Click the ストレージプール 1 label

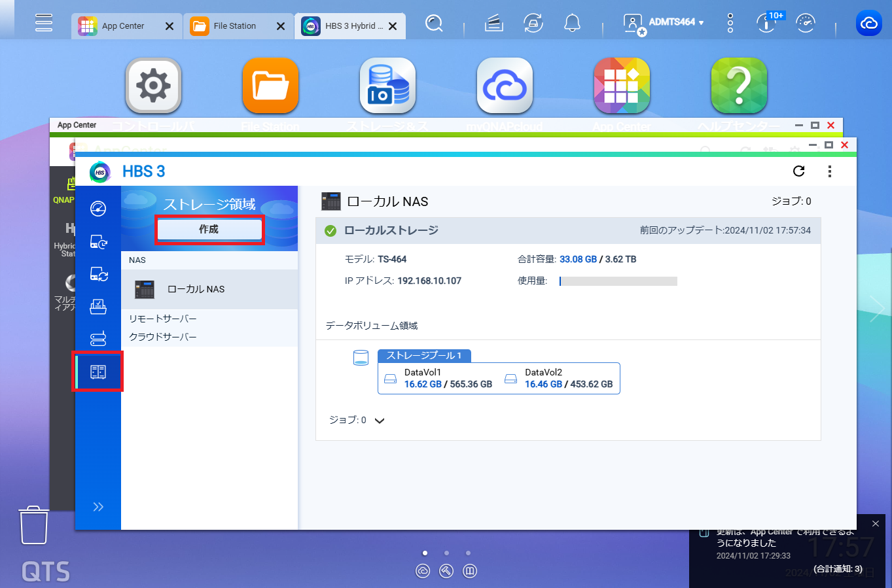pos(424,355)
